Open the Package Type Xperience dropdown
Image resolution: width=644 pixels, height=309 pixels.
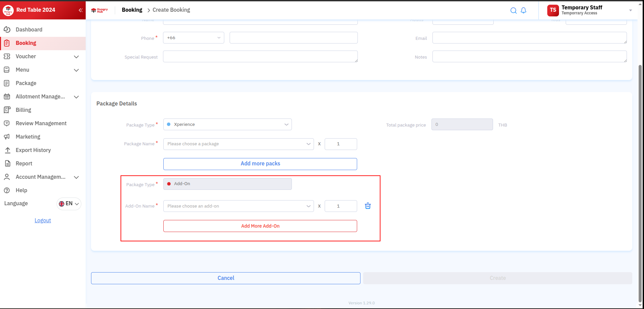(x=227, y=125)
